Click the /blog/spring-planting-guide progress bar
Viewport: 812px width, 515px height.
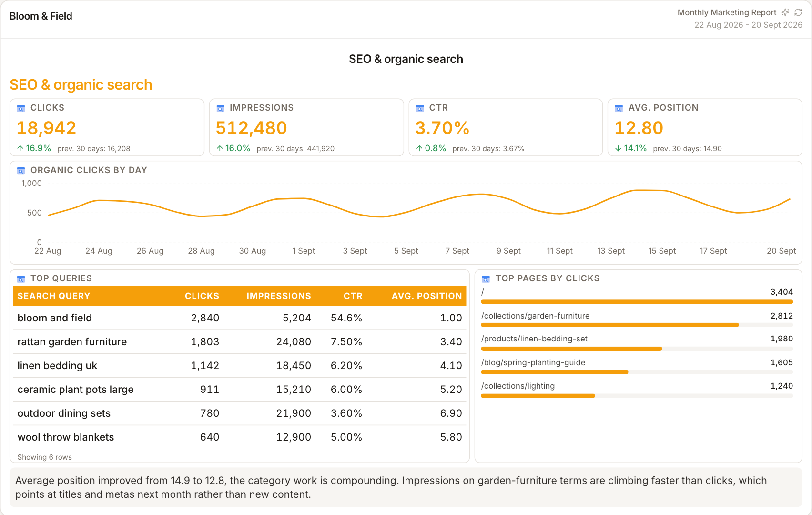click(637, 372)
